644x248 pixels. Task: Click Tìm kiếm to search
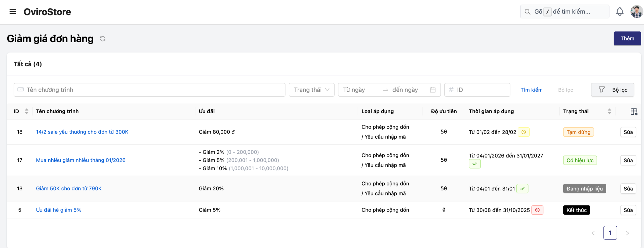tap(531, 90)
